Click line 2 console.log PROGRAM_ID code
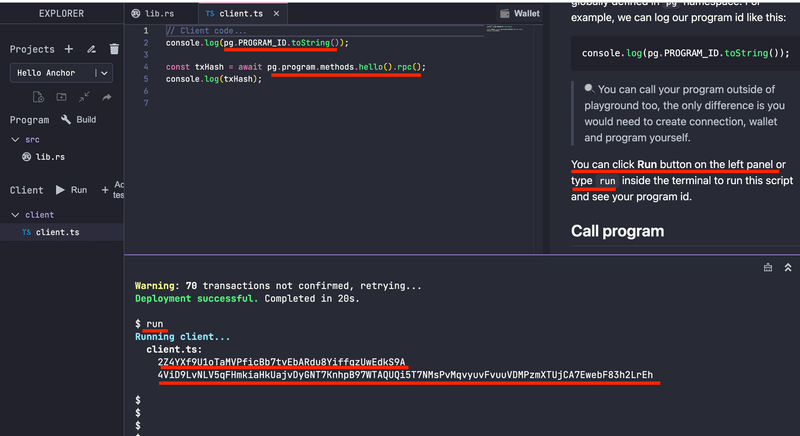This screenshot has height=436, width=800. (257, 43)
